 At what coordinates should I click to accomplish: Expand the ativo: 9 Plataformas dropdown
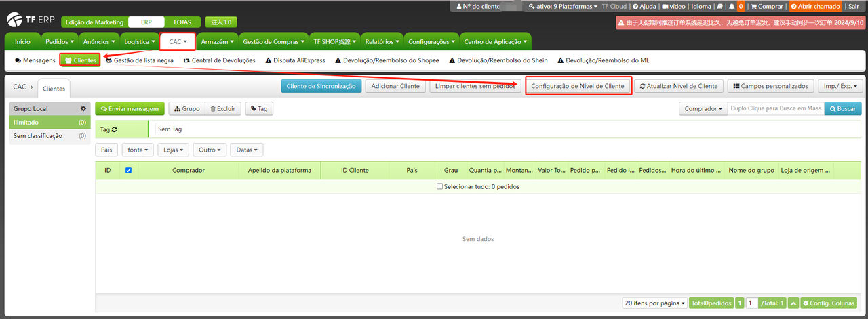click(x=564, y=6)
